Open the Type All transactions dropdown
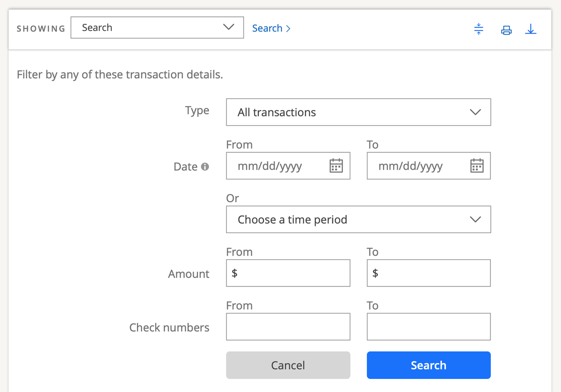Screen dimensions: 561x392 pos(359,112)
